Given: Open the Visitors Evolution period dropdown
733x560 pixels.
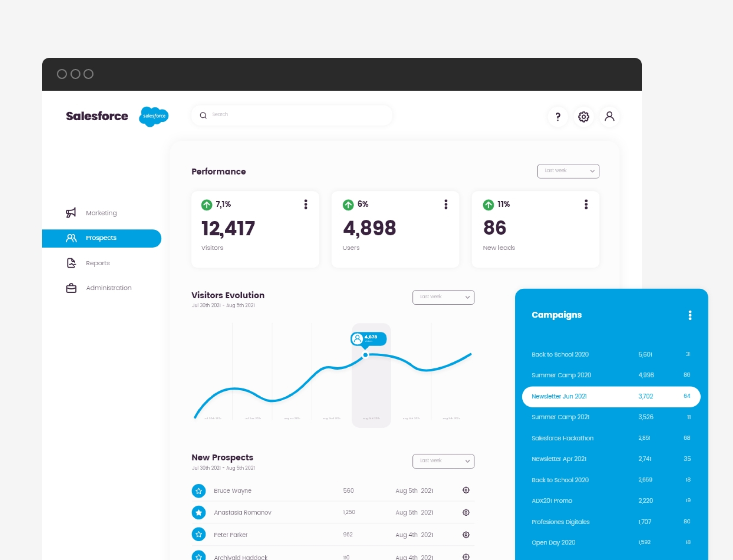Looking at the screenshot, I should tap(443, 297).
